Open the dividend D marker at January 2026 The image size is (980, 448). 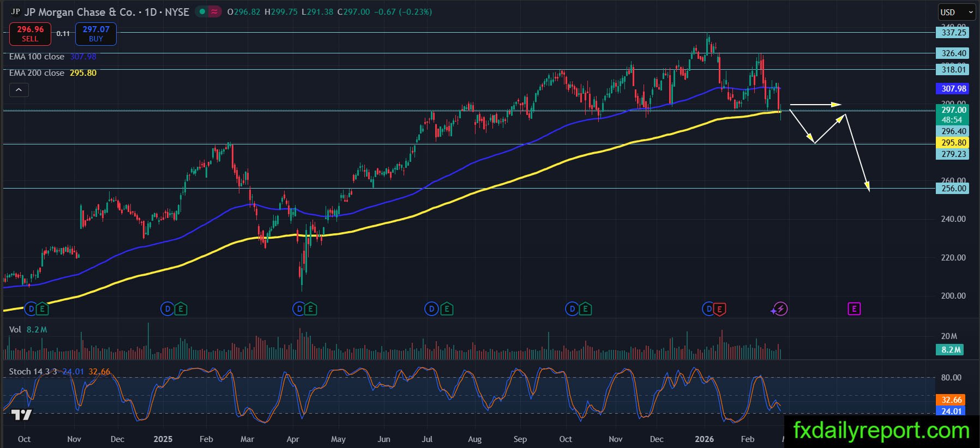[x=708, y=309]
